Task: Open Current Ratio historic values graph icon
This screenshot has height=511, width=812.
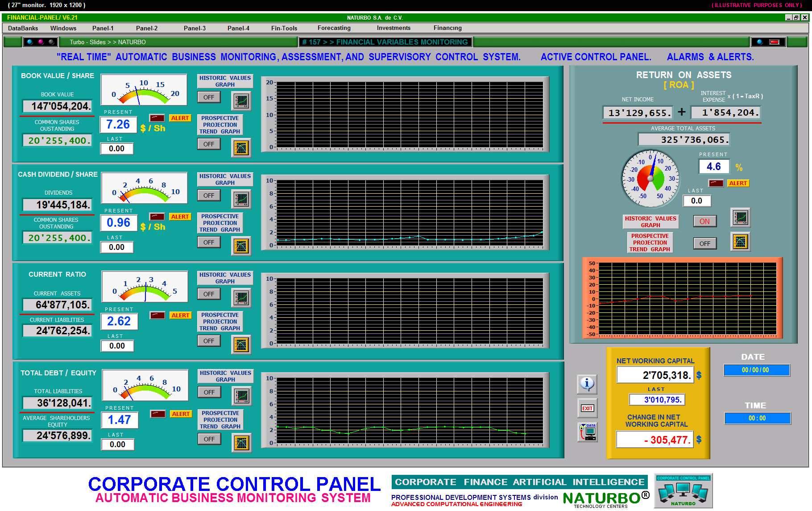Action: pyautogui.click(x=241, y=298)
